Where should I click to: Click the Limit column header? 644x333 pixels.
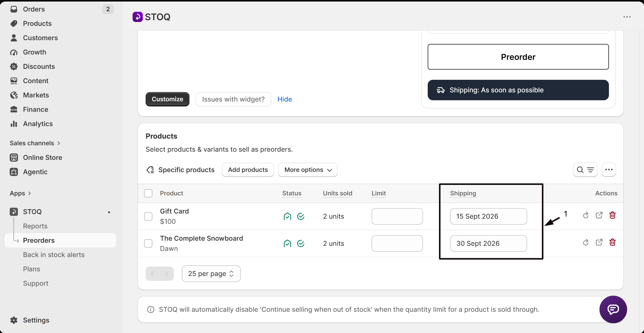tap(379, 193)
